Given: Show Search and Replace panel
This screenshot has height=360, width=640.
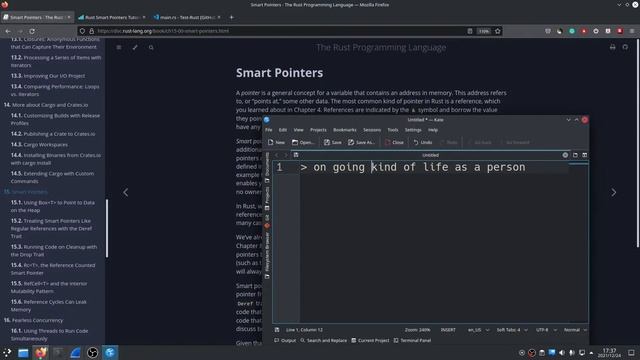Looking at the screenshot, I should pyautogui.click(x=323, y=340).
